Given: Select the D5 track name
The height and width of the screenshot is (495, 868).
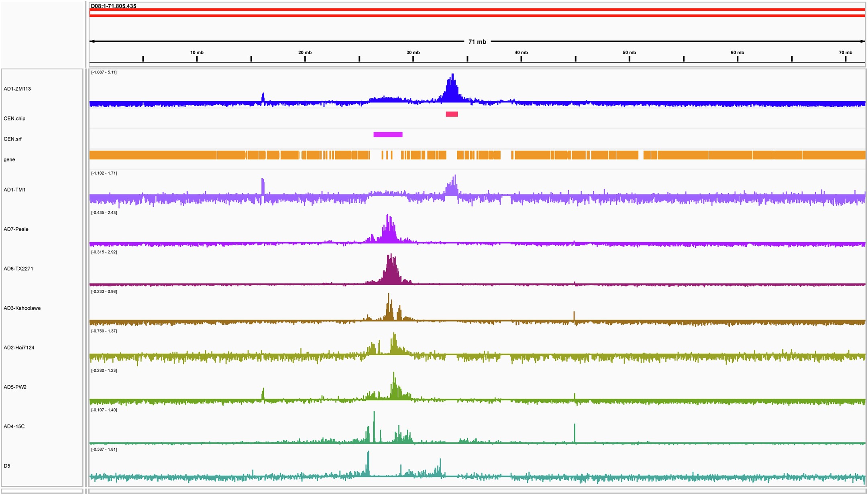Looking at the screenshot, I should (x=7, y=466).
